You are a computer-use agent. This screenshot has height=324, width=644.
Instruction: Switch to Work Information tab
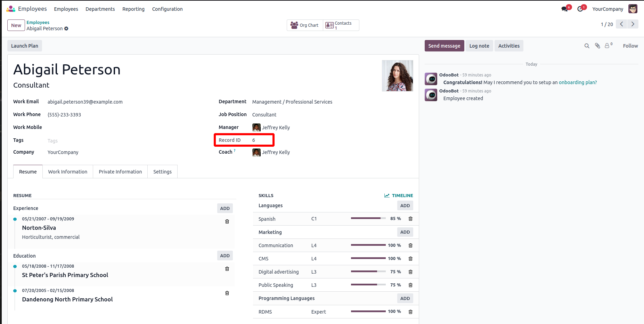pos(68,172)
